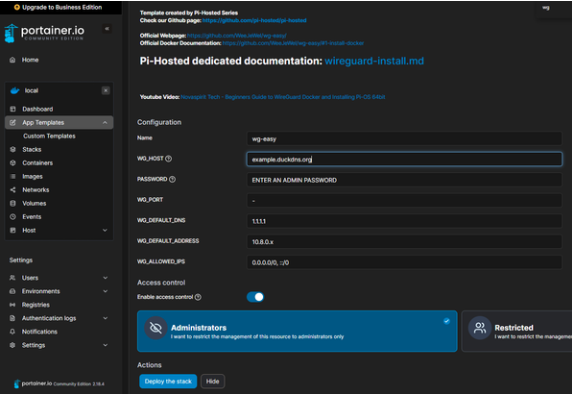The height and width of the screenshot is (394, 572).
Task: Toggle the Enable access control switch
Action: (x=255, y=297)
